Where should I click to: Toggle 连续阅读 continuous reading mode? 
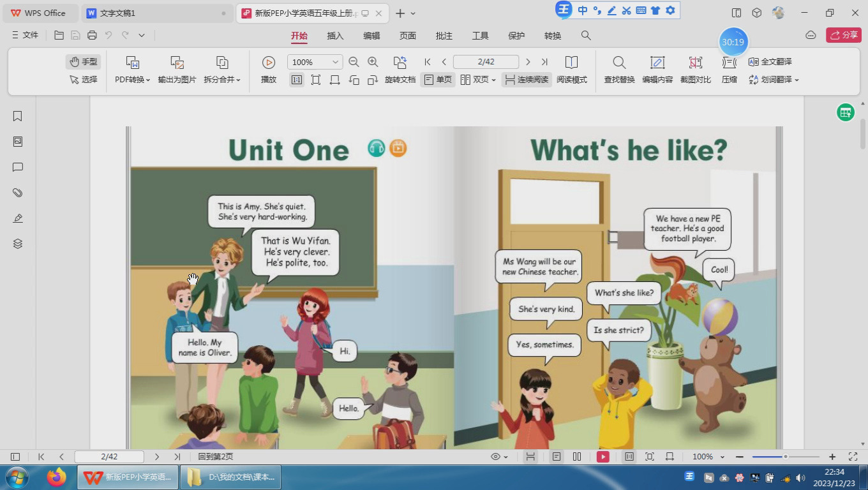coord(527,80)
